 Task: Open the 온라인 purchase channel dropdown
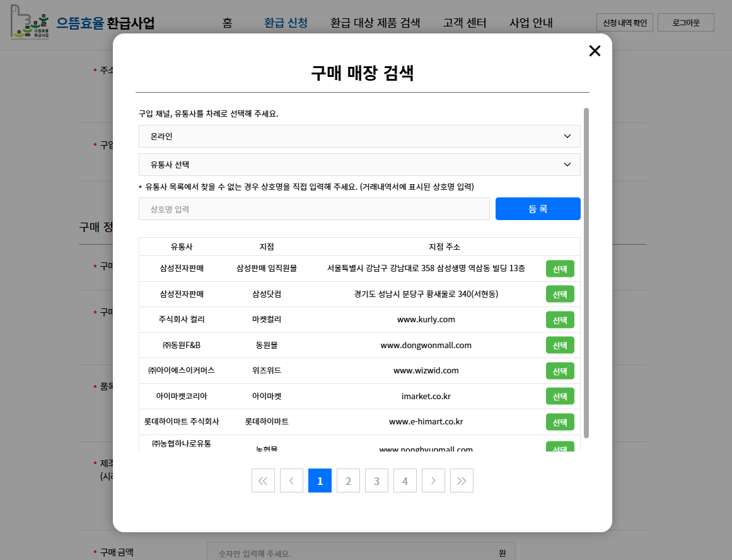pos(359,136)
